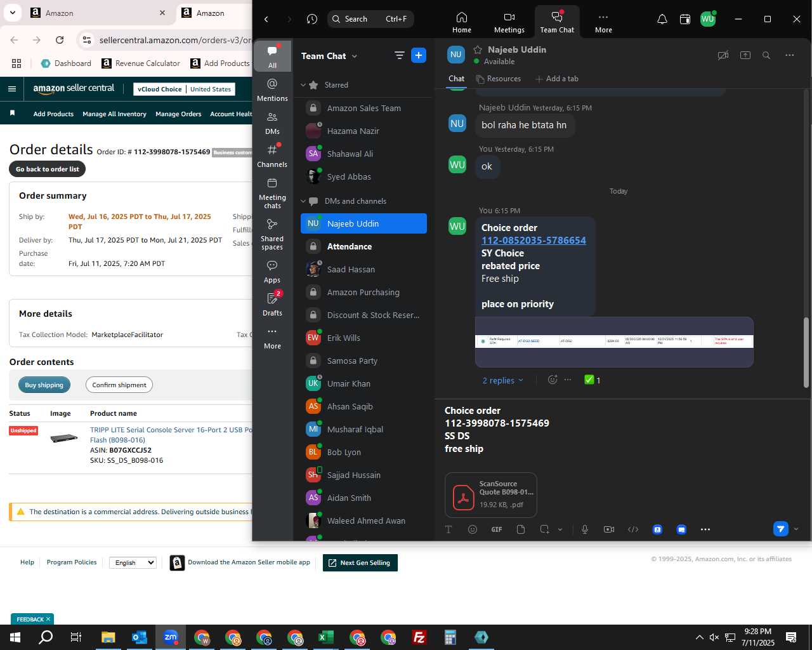The height and width of the screenshot is (650, 812).
Task: Open the emoji picker in the message composer
Action: click(x=473, y=529)
